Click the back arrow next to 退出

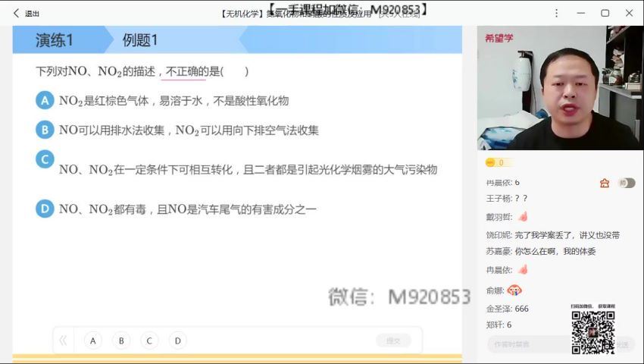tap(16, 13)
